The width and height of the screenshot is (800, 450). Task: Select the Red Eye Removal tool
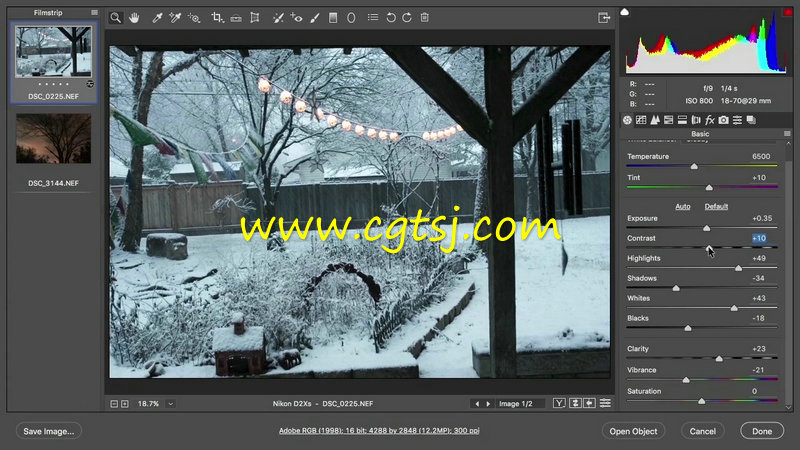click(296, 18)
